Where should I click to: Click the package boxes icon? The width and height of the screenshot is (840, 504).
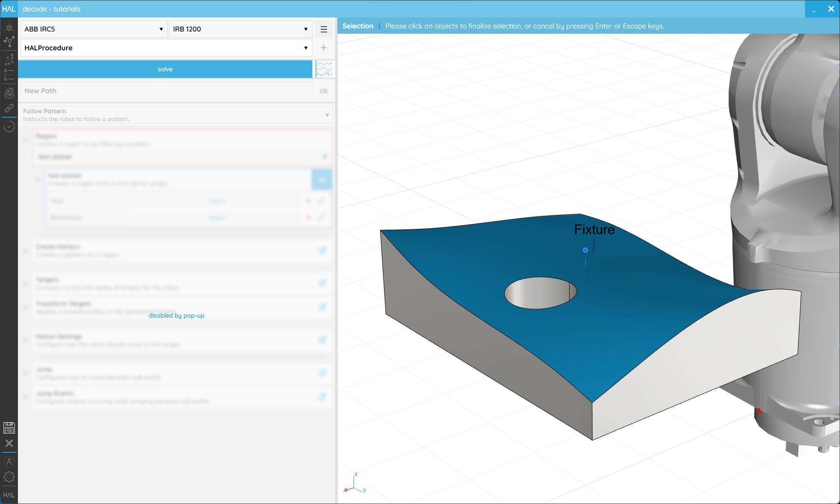click(9, 93)
